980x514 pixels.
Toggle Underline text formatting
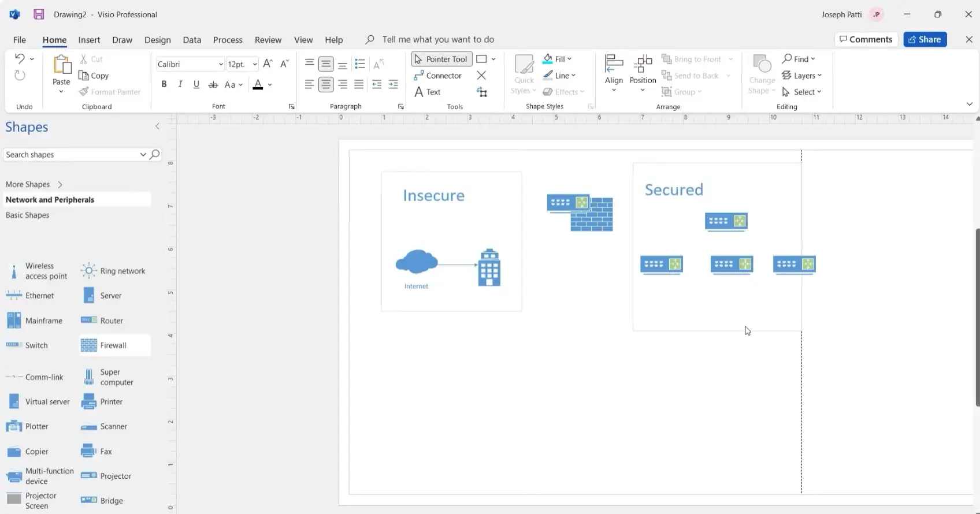(196, 85)
